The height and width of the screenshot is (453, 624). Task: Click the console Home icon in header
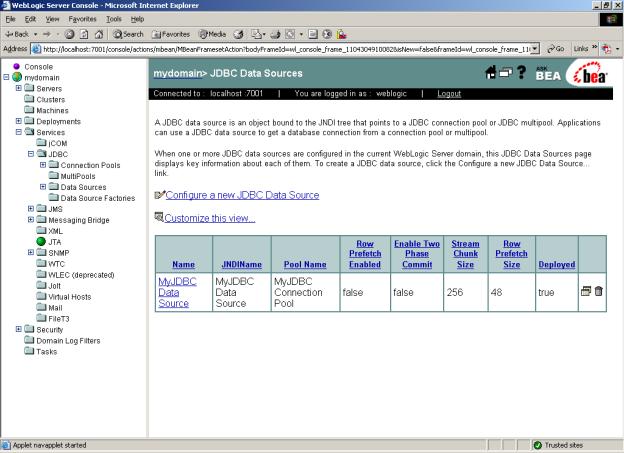click(x=491, y=72)
